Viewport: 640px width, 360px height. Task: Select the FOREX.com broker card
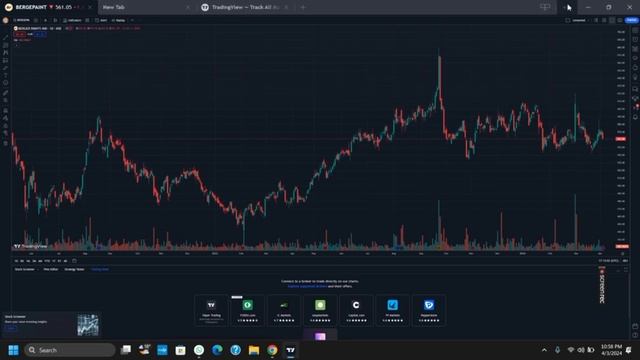tap(247, 311)
